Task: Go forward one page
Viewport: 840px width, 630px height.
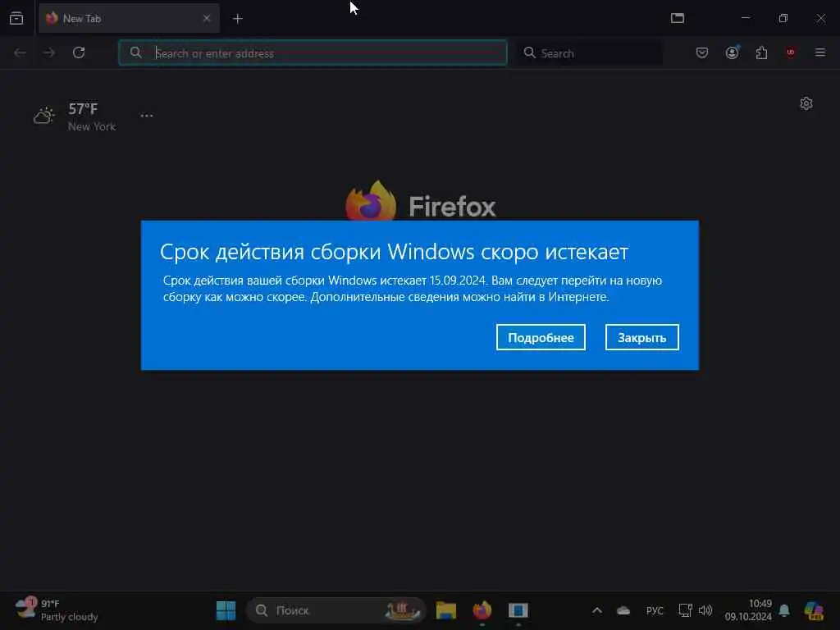Action: (x=48, y=52)
